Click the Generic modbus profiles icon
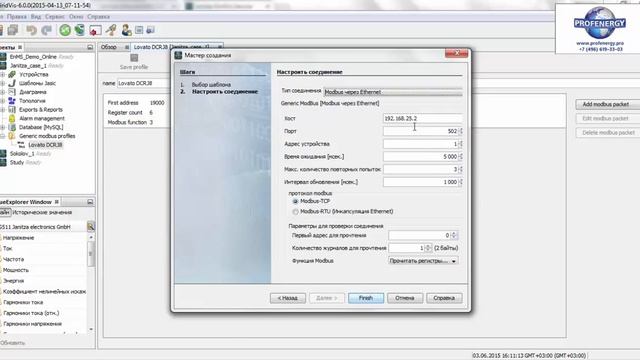Screen dimensions: 640x360 (x=12, y=136)
